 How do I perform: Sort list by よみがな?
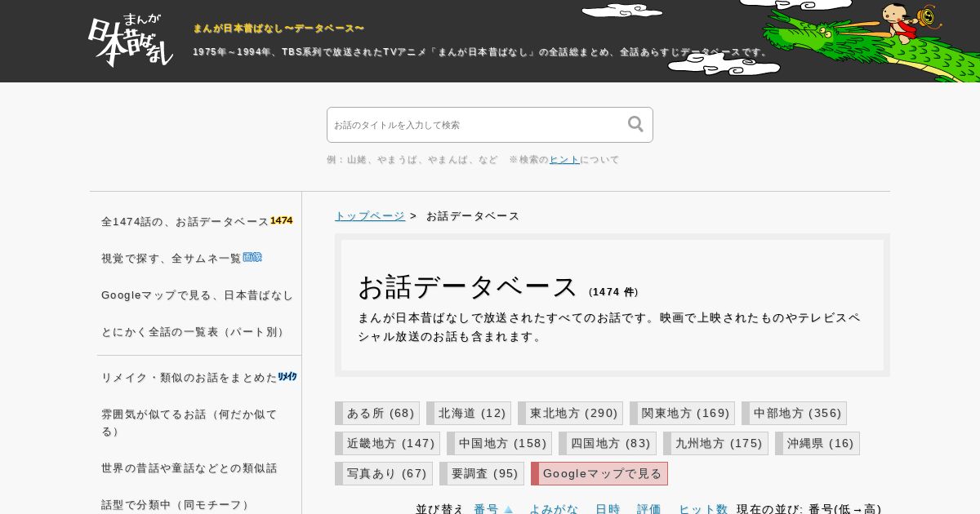tap(554, 509)
